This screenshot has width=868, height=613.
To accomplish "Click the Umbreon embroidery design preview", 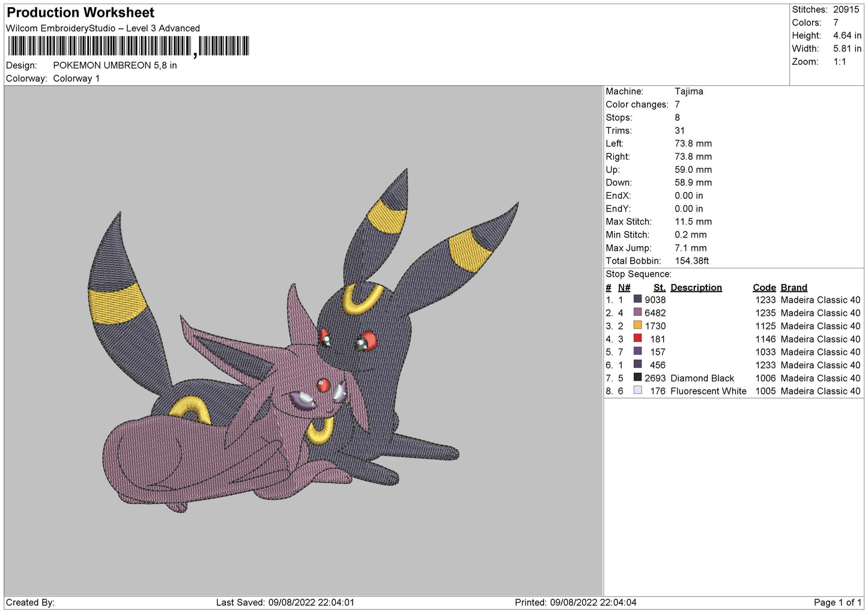I will (x=303, y=341).
